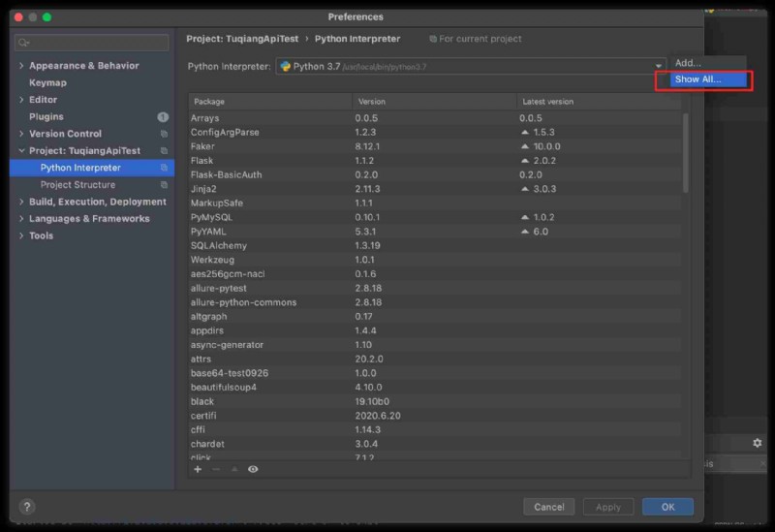775x532 pixels.
Task: Click the upgrade arrow next to PyYAML 6.0
Action: (525, 232)
